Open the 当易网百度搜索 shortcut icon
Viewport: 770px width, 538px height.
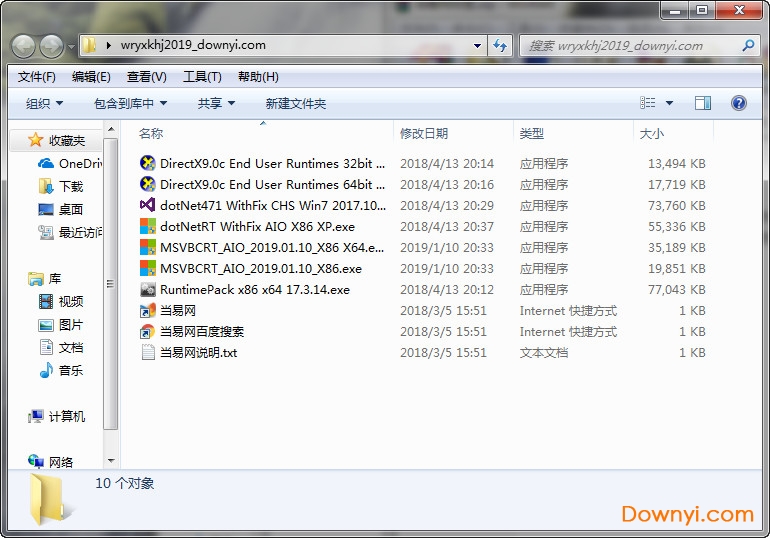(148, 331)
